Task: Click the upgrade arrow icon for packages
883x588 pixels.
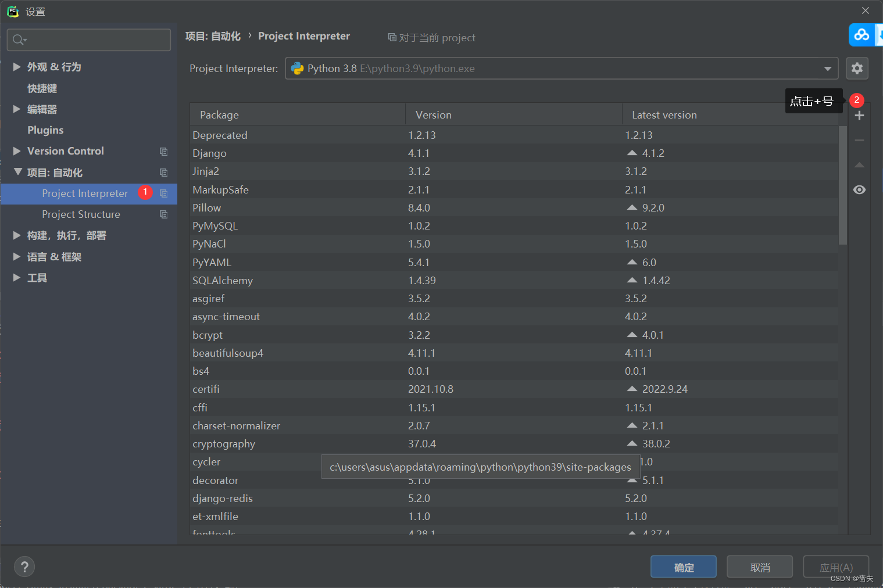Action: coord(859,165)
